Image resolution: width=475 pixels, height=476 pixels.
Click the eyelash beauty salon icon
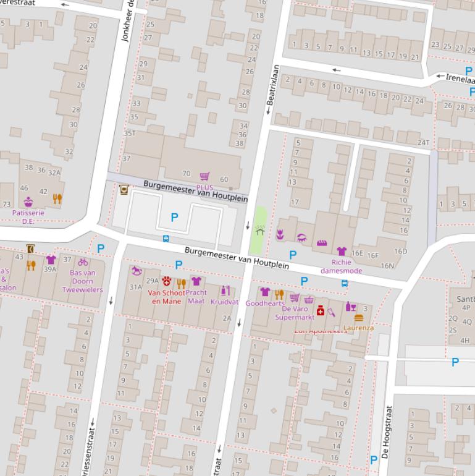(301, 237)
